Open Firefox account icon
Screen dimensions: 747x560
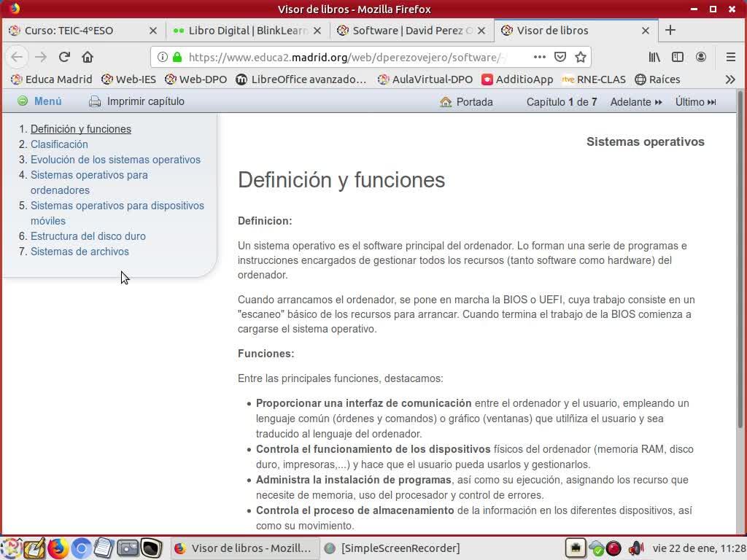[701, 57]
